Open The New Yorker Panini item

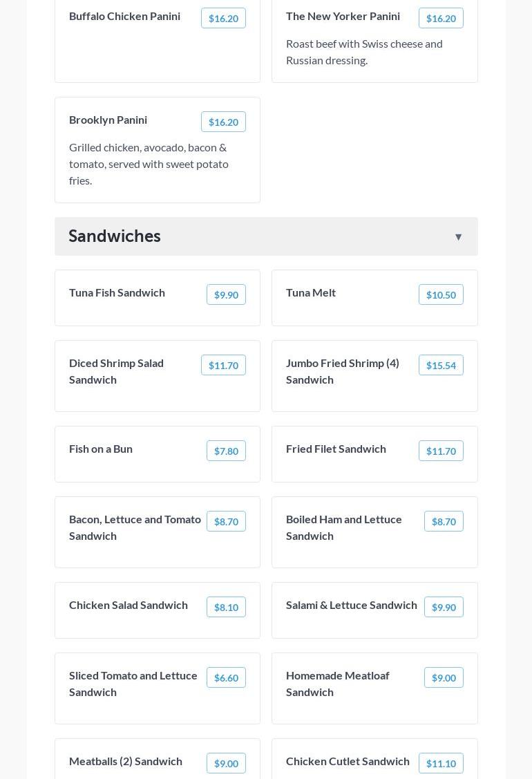tap(343, 17)
